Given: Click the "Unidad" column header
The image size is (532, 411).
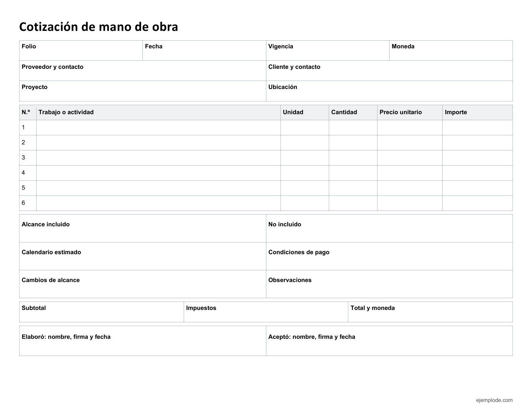Looking at the screenshot, I should pos(293,112).
